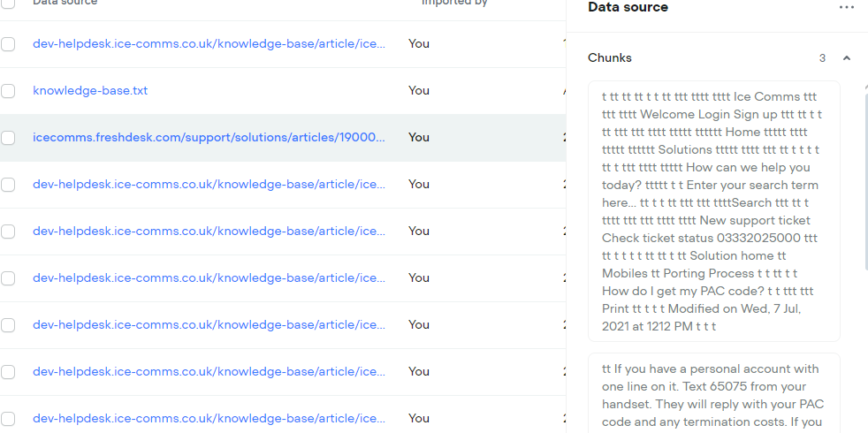The image size is (868, 433).
Task: Tick the checkbox of the row above knowledge-base.txt
Action: tap(8, 44)
